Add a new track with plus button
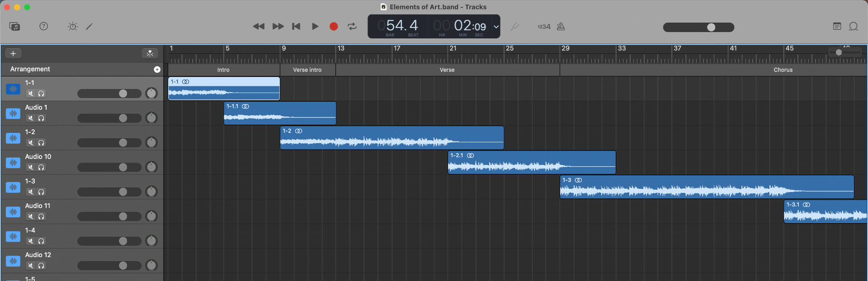Viewport: 868px width, 281px height. click(13, 54)
